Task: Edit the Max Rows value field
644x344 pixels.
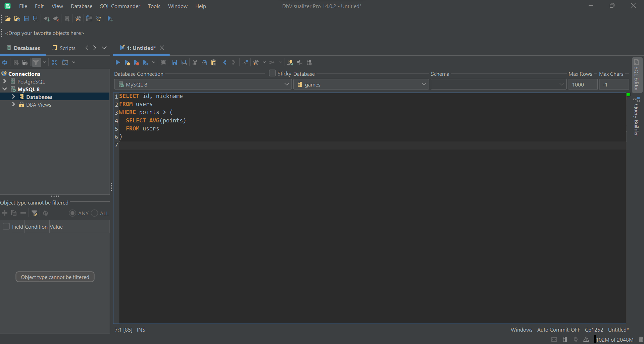Action: pos(582,84)
